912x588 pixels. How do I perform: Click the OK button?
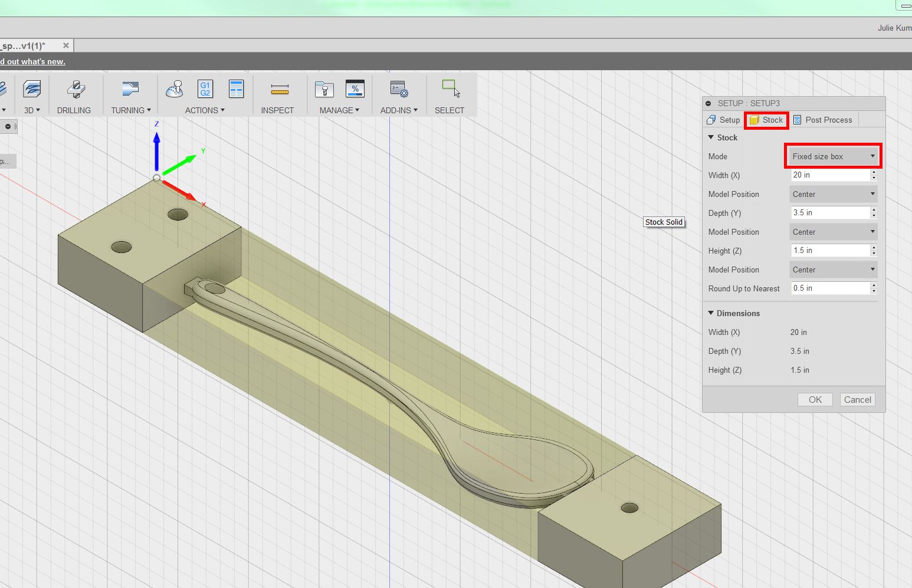click(x=815, y=399)
